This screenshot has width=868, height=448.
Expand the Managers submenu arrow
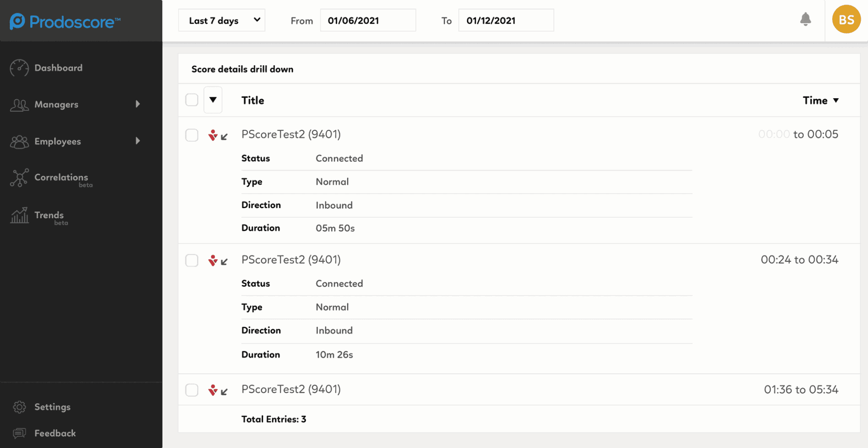138,104
